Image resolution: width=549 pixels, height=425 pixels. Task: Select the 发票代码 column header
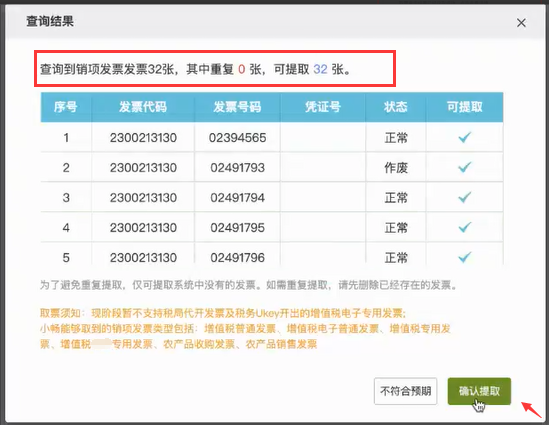coord(143,107)
